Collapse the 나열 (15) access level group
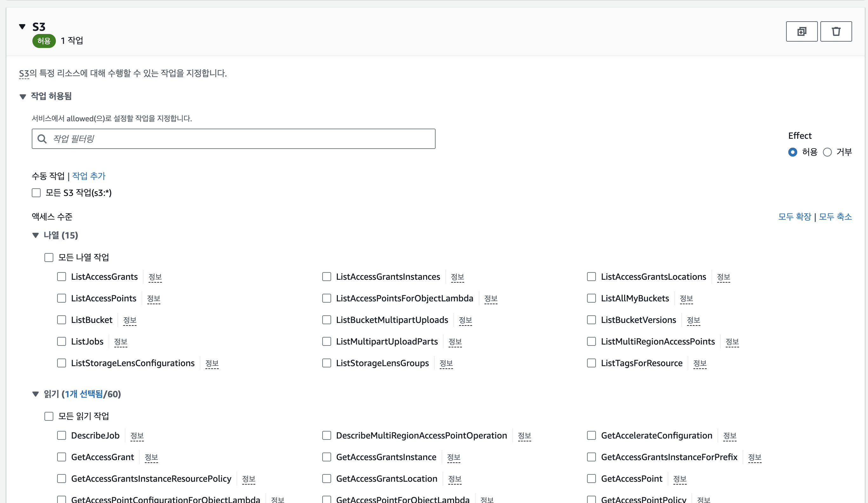This screenshot has width=868, height=503. click(36, 235)
